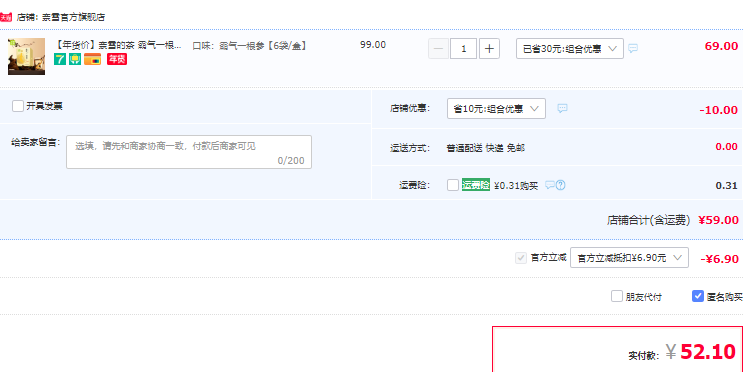Viewport: 750px width, 372px height.
Task: Decrease quantity with the minus button
Action: (x=439, y=49)
